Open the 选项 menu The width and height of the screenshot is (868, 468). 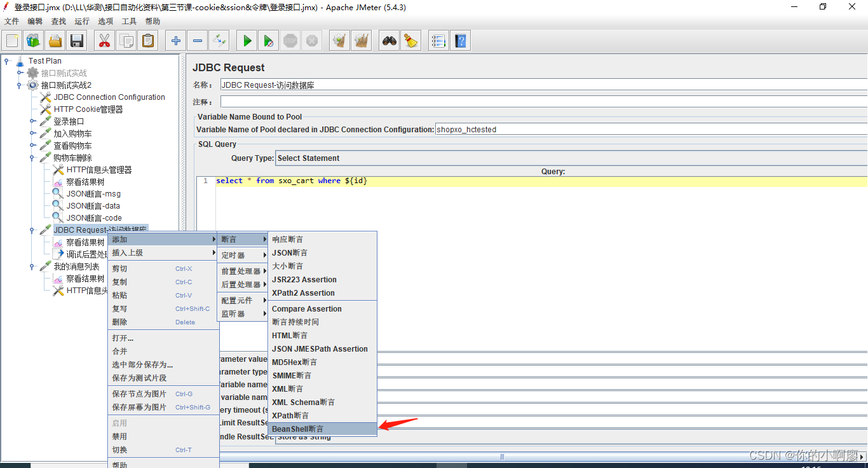tap(105, 21)
